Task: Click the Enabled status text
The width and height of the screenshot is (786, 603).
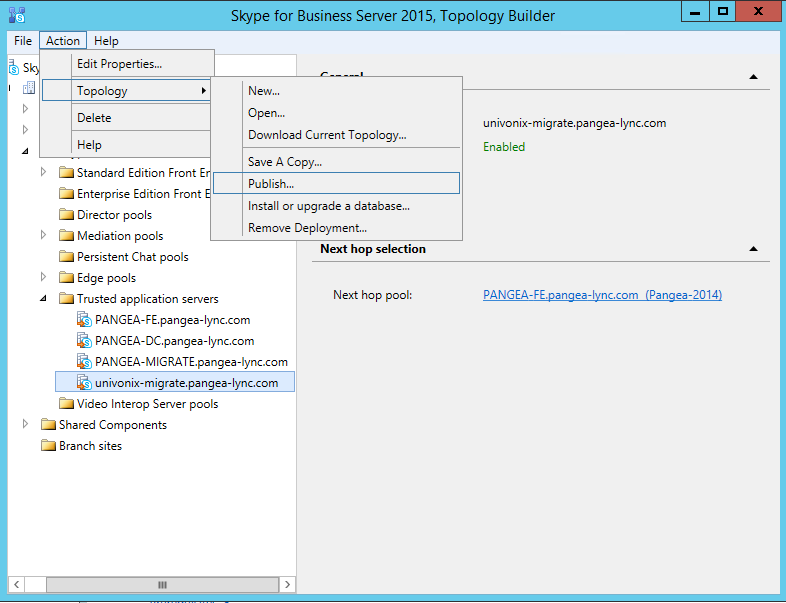Action: (504, 147)
